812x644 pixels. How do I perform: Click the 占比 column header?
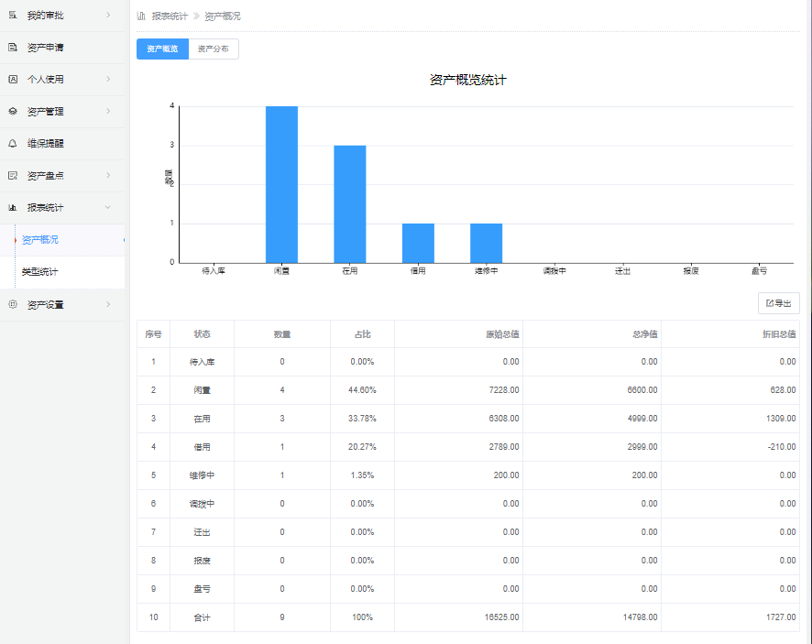click(x=363, y=334)
